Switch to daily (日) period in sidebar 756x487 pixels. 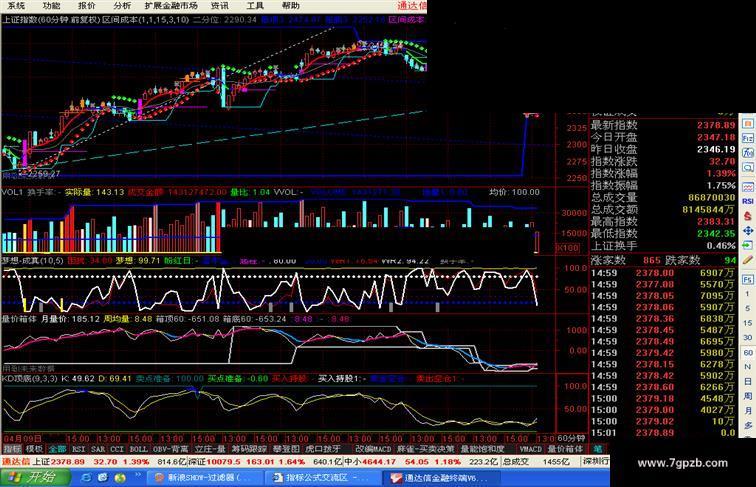click(x=748, y=381)
